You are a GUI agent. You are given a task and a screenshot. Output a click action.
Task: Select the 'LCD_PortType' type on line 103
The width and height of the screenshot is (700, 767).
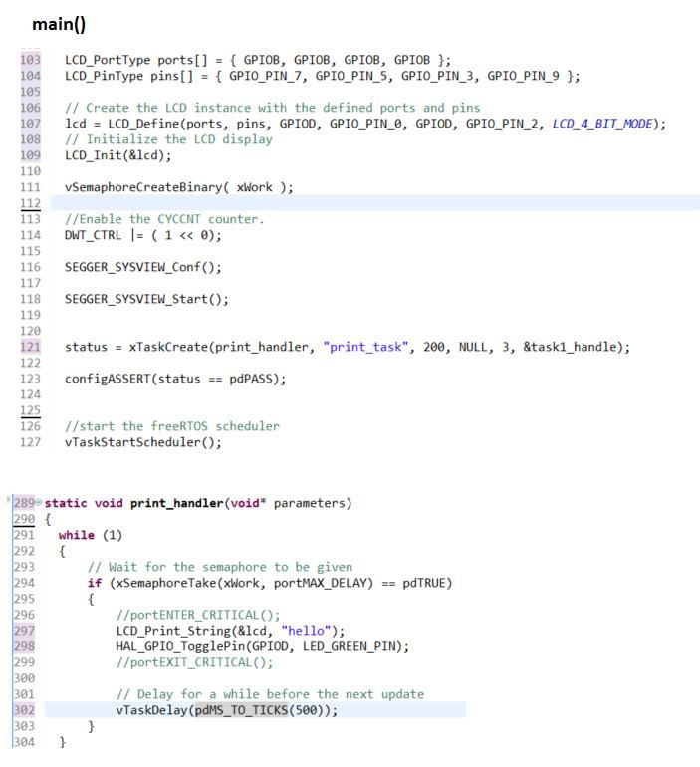pos(108,60)
